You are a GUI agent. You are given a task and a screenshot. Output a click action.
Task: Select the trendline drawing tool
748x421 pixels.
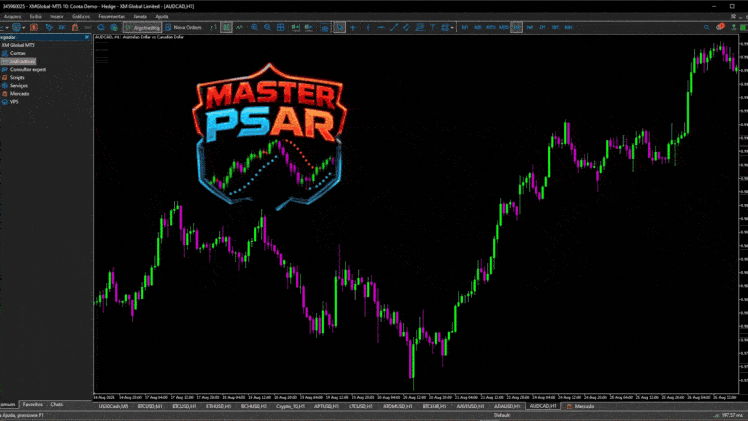(x=394, y=27)
